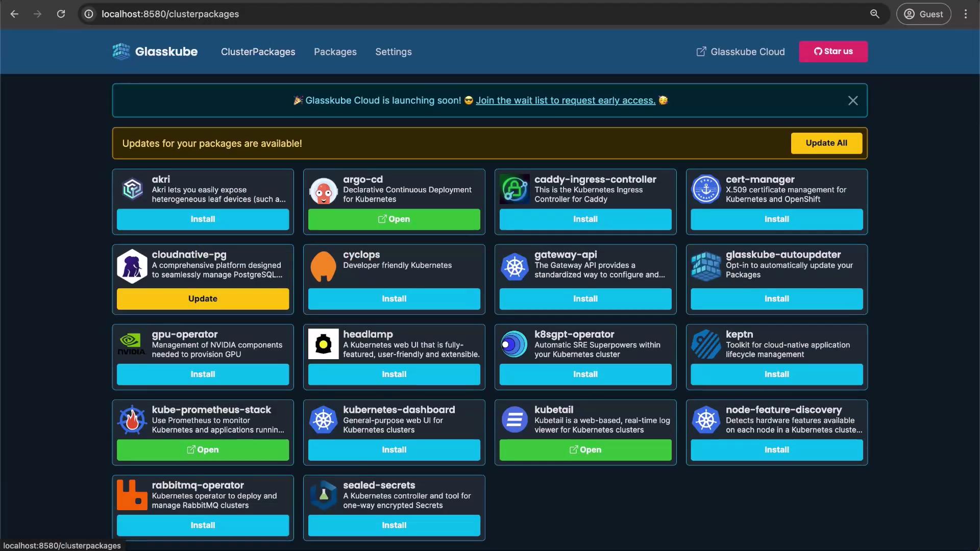Open the kubetail package
This screenshot has width=980, height=551.
click(x=585, y=450)
